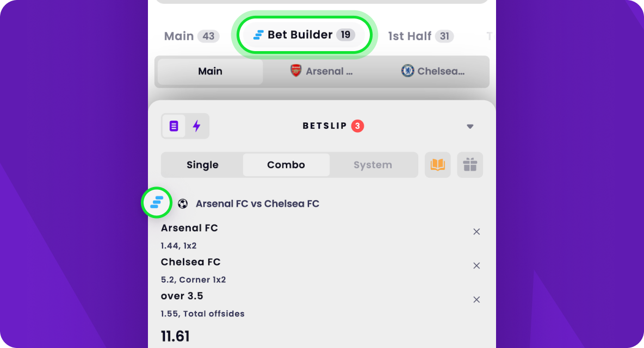644x348 pixels.
Task: Click the Bet Builder icon beside match
Action: coord(157,203)
